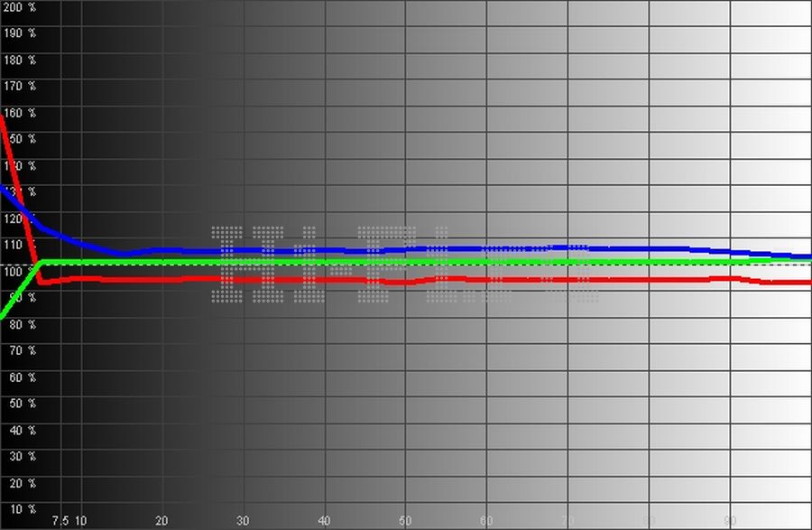Select the dotted watermark in the chart center
The height and width of the screenshot is (530, 812).
coord(405,264)
